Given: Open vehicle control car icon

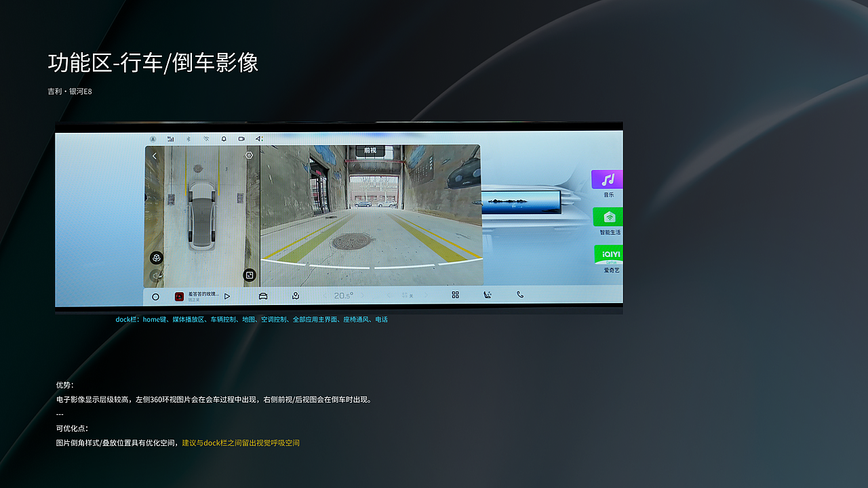Looking at the screenshot, I should pyautogui.click(x=263, y=296).
